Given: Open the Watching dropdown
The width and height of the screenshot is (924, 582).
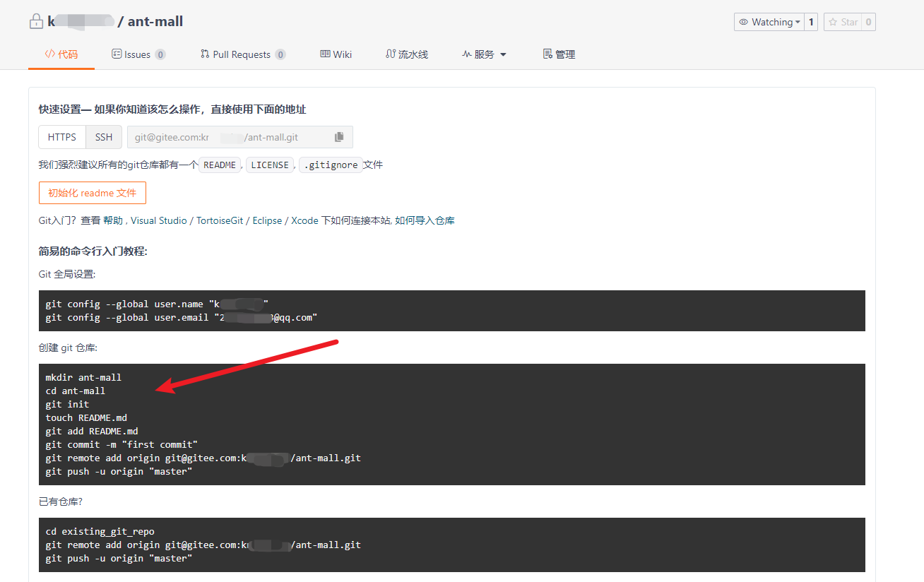Looking at the screenshot, I should coord(769,23).
